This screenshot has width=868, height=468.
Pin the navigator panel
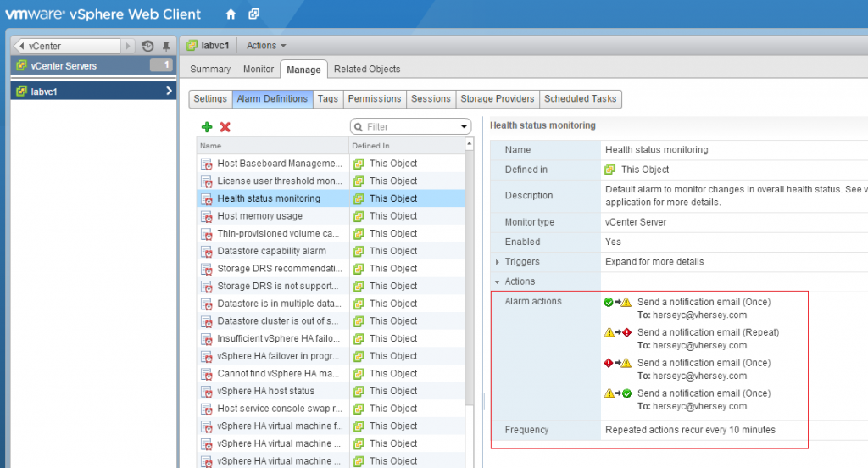point(165,46)
